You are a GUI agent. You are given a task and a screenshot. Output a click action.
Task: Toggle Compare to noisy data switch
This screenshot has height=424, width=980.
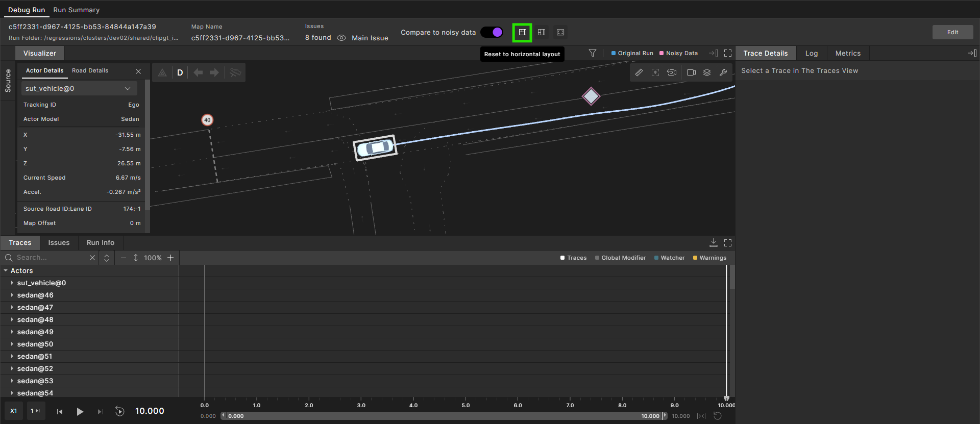tap(492, 32)
